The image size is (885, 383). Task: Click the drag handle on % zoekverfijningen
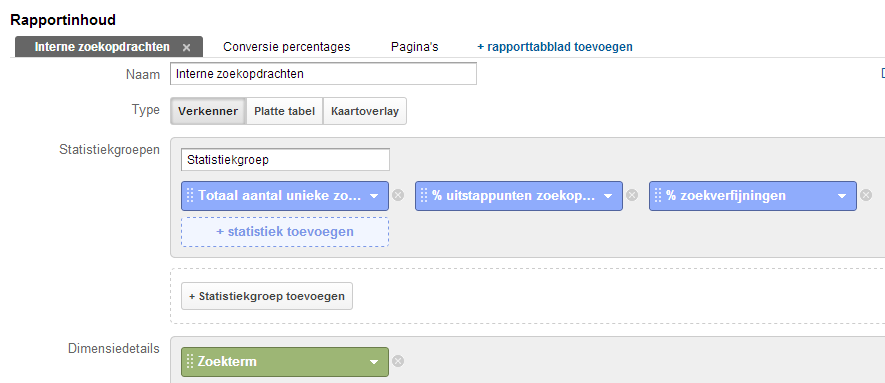coord(658,196)
